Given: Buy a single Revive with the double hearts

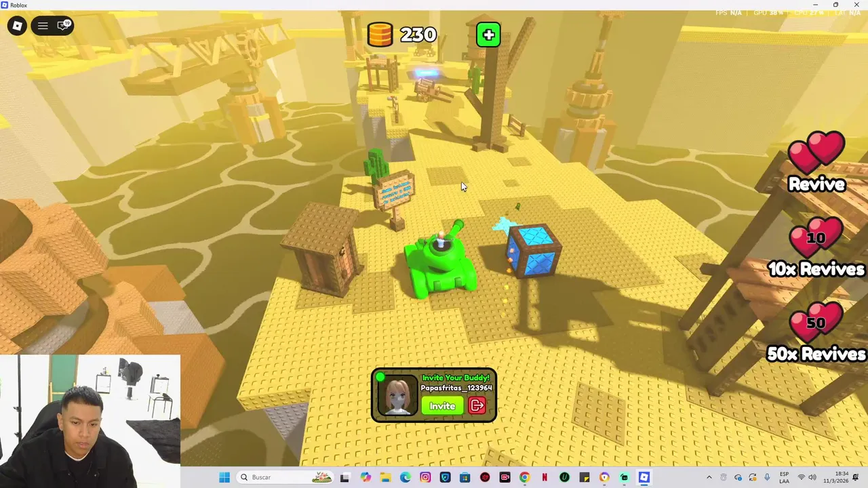Looking at the screenshot, I should coord(816,163).
